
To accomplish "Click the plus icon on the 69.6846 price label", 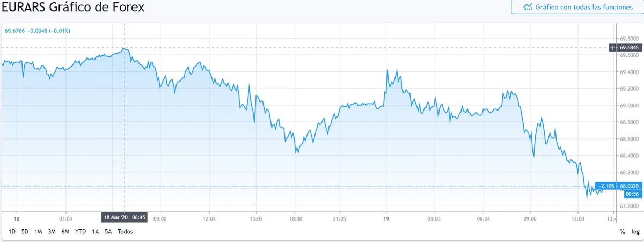I will click(614, 48).
